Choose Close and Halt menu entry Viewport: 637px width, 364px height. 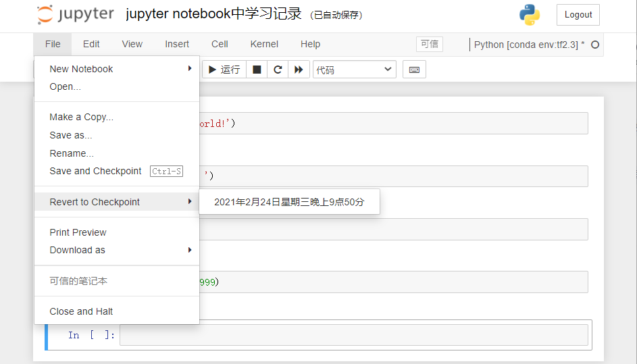click(117, 311)
